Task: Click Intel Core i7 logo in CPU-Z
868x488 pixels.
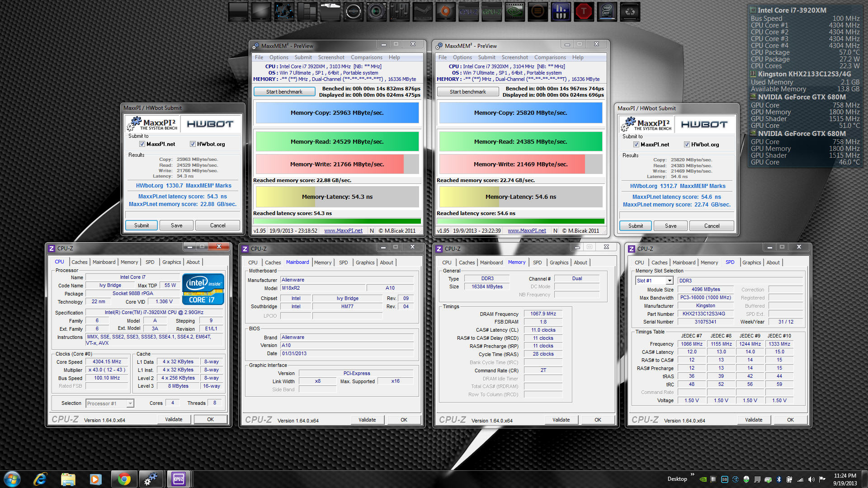Action: 203,289
